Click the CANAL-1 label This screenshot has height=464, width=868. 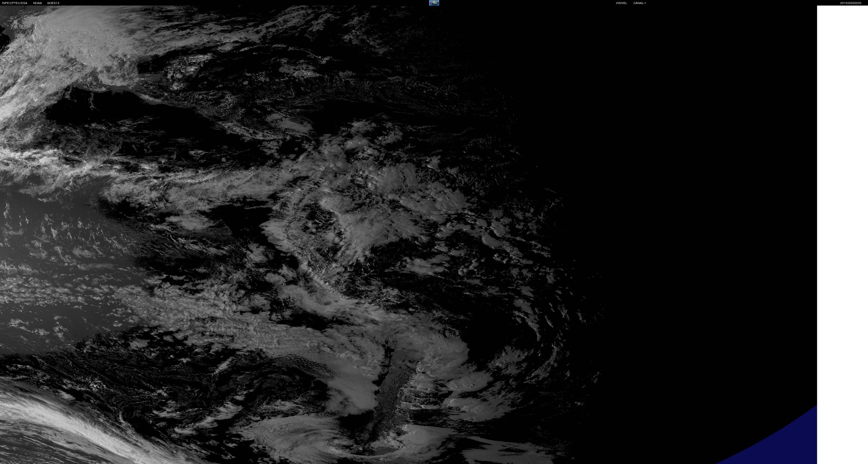pos(640,3)
